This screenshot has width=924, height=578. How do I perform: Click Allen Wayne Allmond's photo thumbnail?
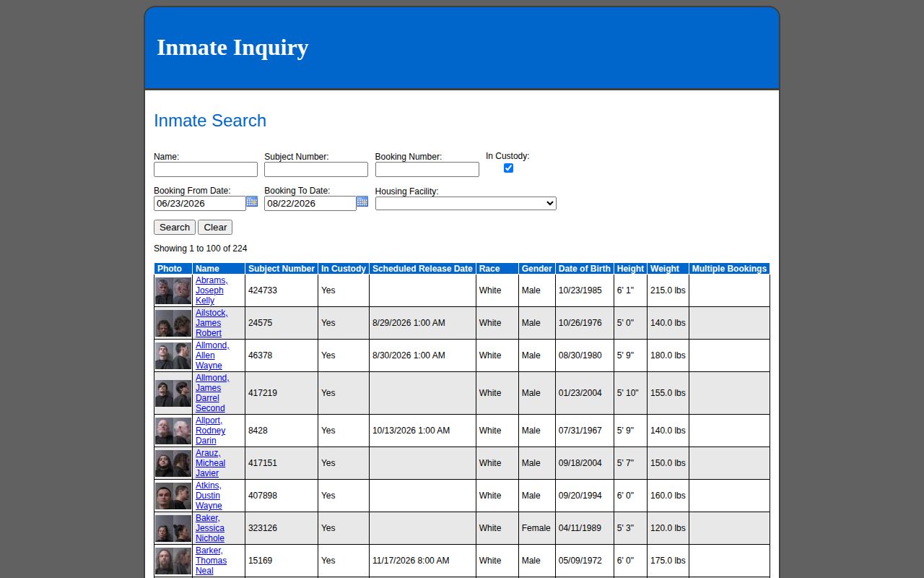tap(173, 355)
